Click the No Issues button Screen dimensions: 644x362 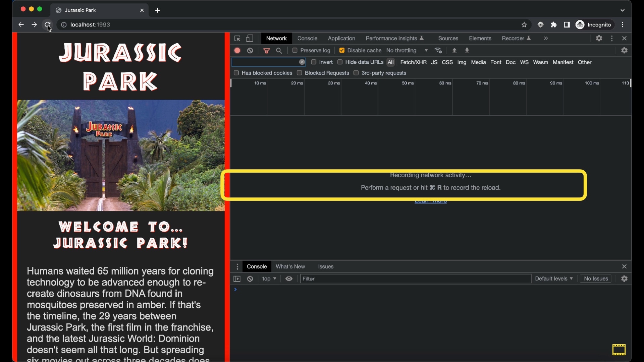(596, 279)
